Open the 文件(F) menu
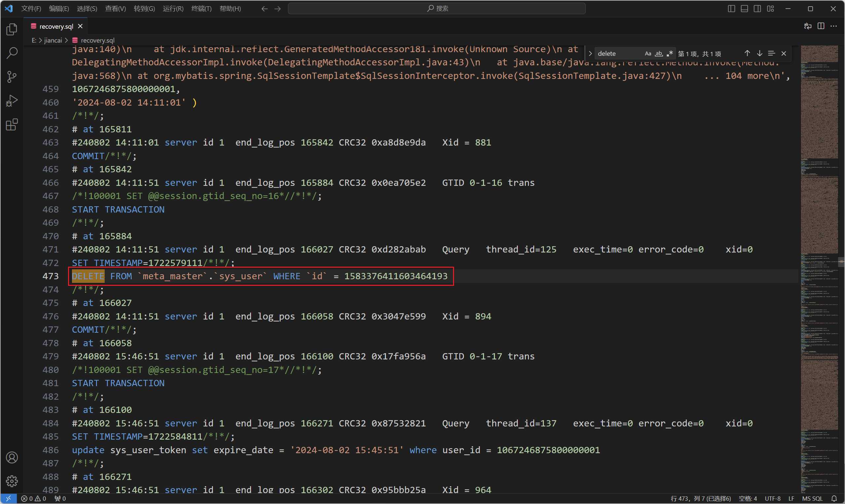This screenshot has height=504, width=845. (31, 9)
